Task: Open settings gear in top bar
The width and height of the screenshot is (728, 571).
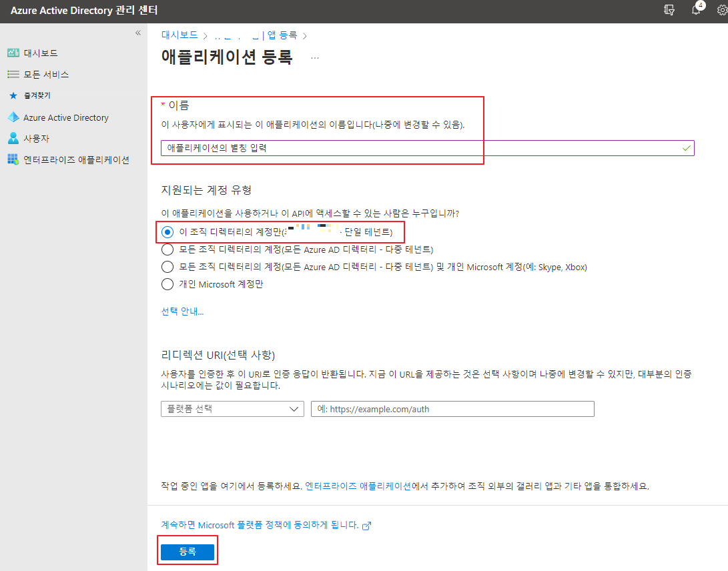Action: (722, 10)
